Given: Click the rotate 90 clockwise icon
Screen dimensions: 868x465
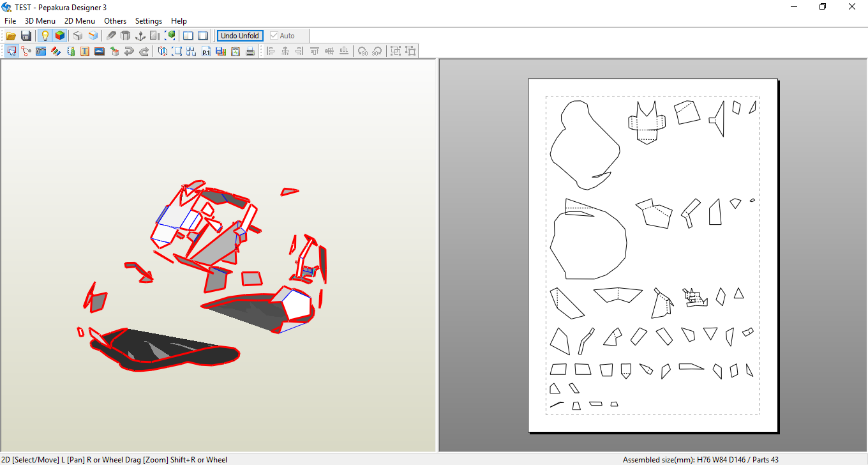Looking at the screenshot, I should coord(377,51).
